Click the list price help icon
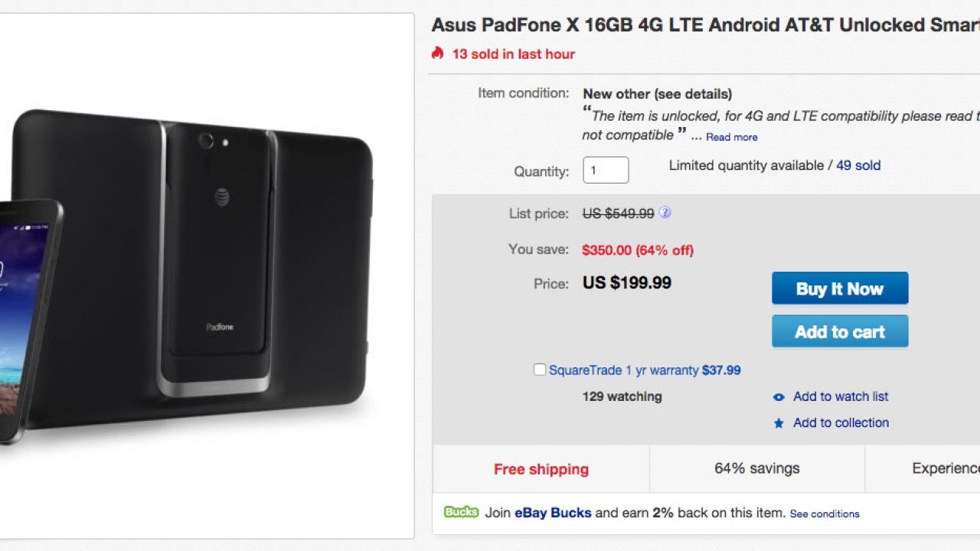The height and width of the screenshot is (551, 980). (665, 213)
